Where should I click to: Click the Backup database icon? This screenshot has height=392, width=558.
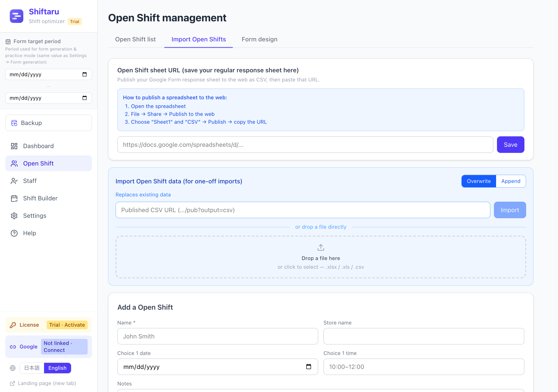14,123
